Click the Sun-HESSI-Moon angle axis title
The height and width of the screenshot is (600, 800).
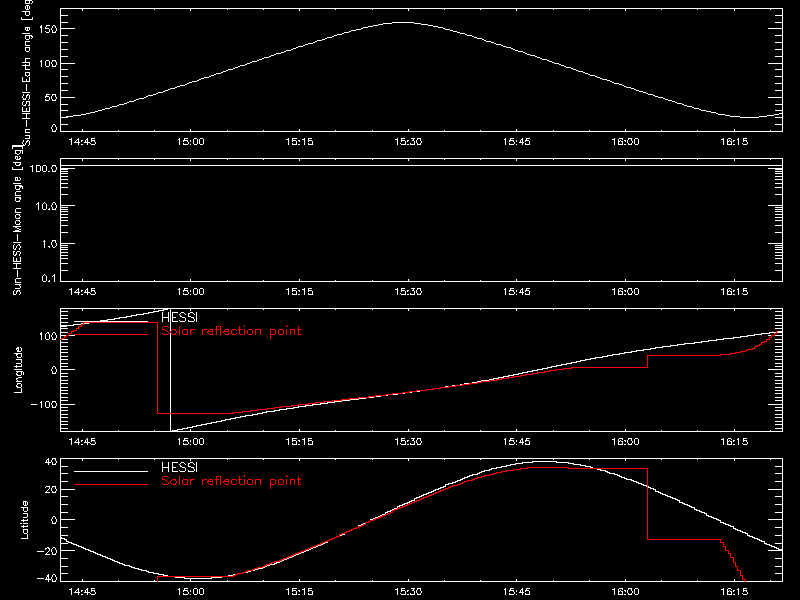tap(17, 221)
